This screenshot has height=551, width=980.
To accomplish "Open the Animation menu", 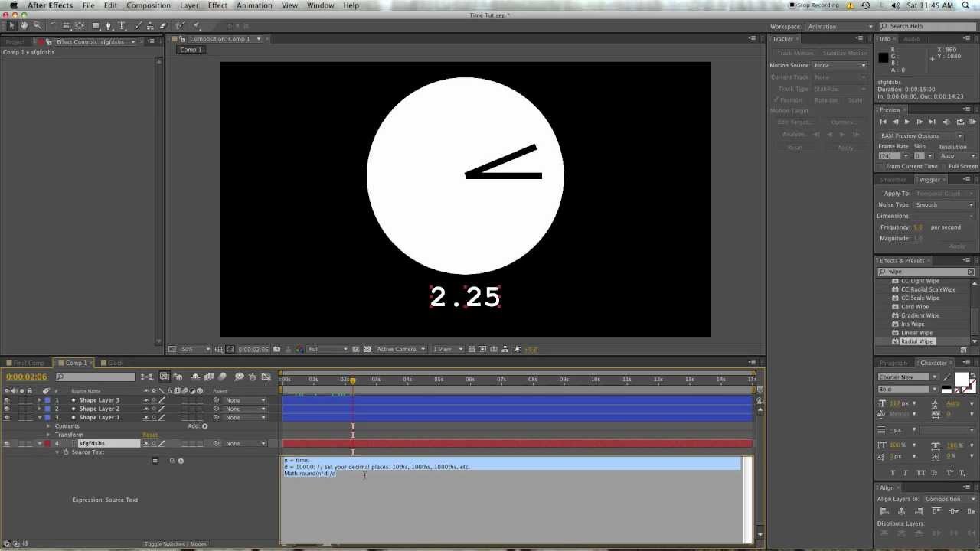I will pos(254,5).
